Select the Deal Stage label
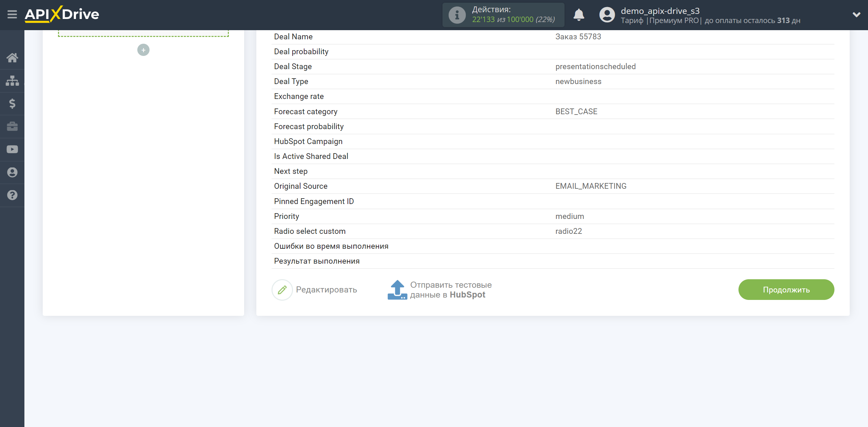Viewport: 868px width, 427px height. coord(293,66)
